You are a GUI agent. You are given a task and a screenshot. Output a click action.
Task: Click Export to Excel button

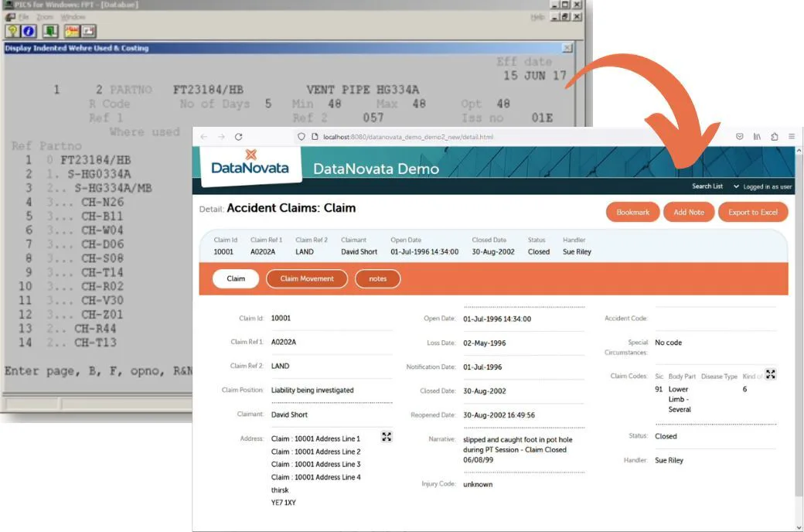click(753, 212)
